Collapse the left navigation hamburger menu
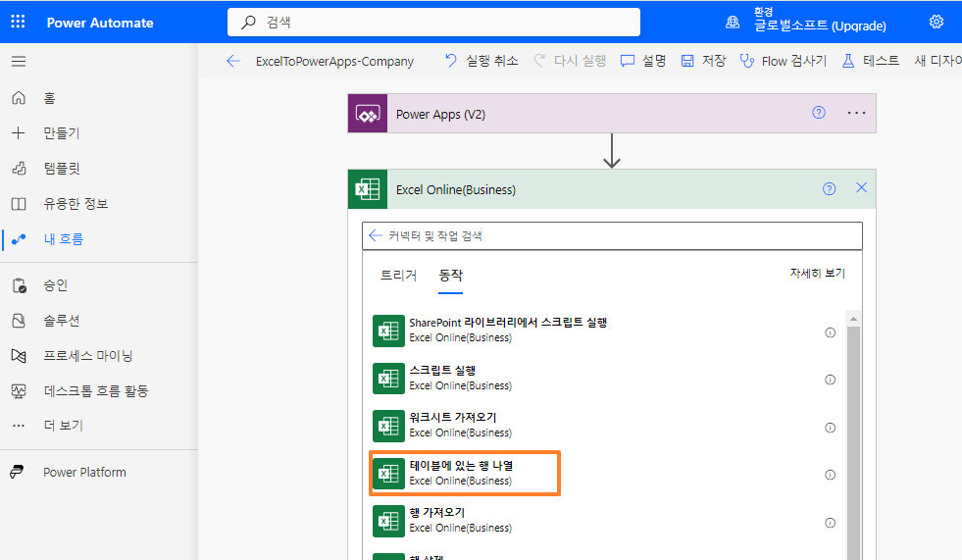 click(19, 61)
